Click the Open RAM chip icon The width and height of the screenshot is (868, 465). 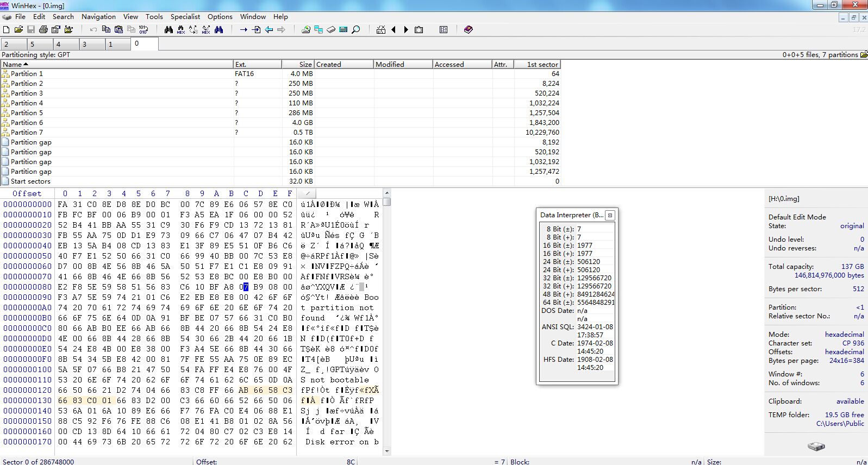[x=331, y=29]
